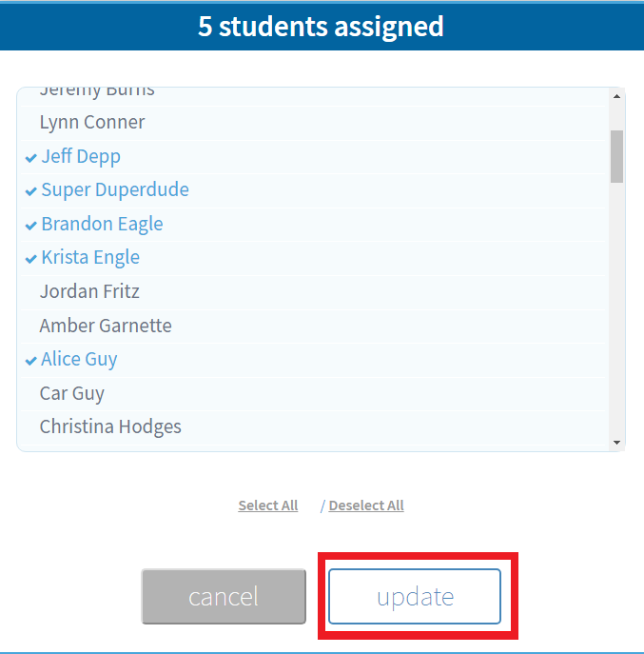
Task: Select Christina Hodges from the list
Action: [x=110, y=426]
